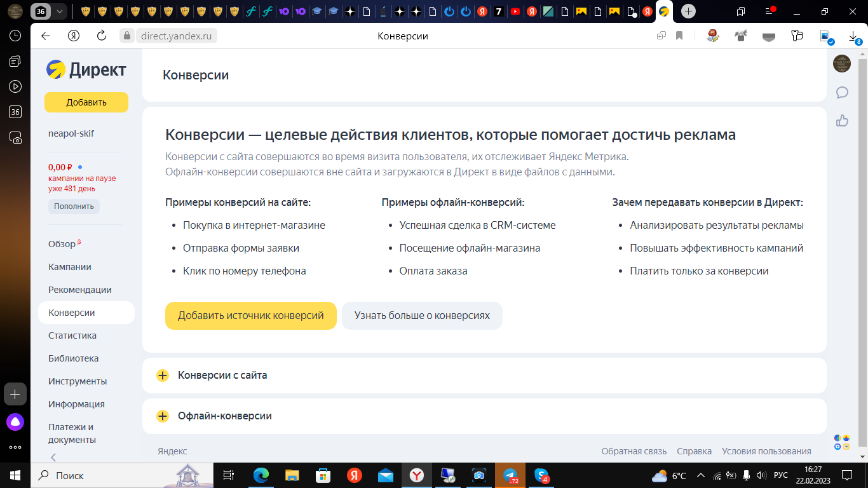The width and height of the screenshot is (868, 488).
Task: Open Telegram from the taskbar
Action: [509, 475]
